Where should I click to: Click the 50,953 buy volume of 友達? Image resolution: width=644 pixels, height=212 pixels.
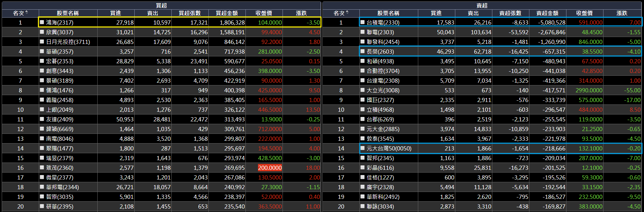(x=125, y=119)
